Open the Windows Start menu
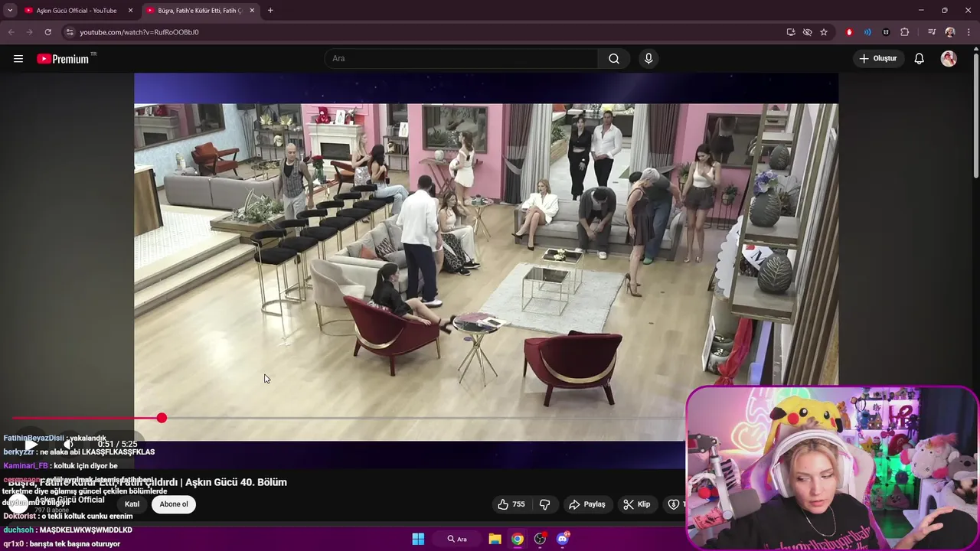Viewport: 980px width, 551px height. [418, 539]
